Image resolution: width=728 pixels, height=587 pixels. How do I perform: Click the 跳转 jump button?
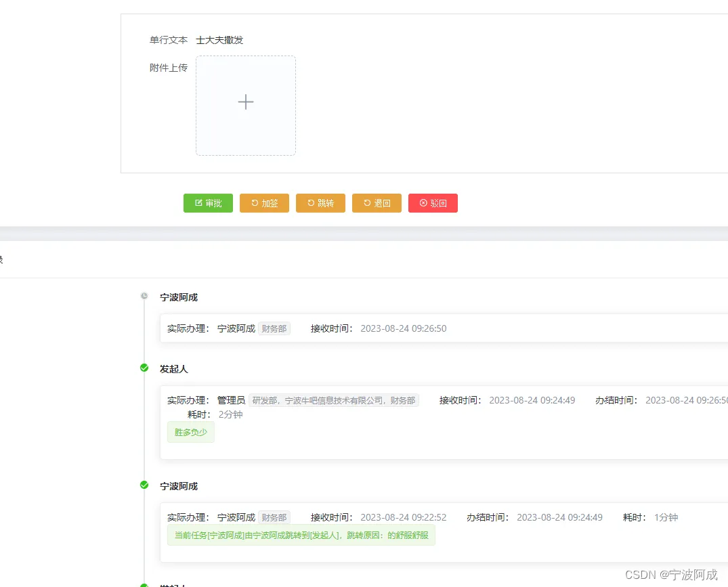coord(320,203)
